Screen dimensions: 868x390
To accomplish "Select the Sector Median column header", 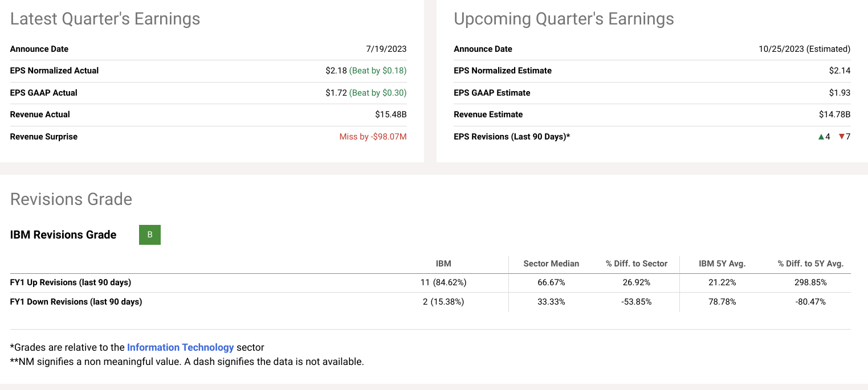I will coord(551,264).
